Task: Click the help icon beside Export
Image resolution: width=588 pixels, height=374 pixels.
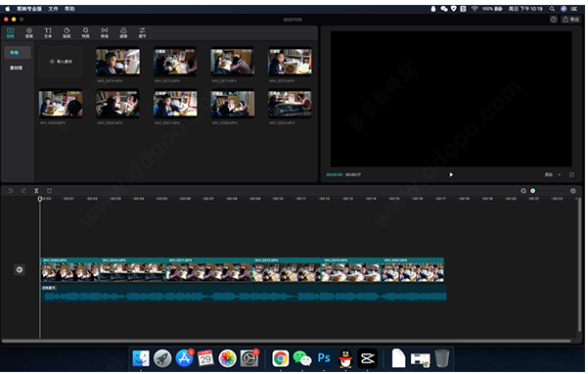Action: [554, 20]
